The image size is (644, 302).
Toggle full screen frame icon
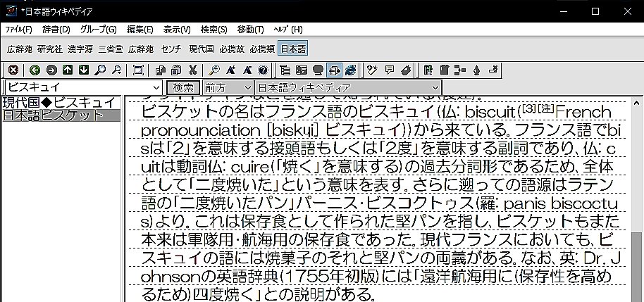138,70
